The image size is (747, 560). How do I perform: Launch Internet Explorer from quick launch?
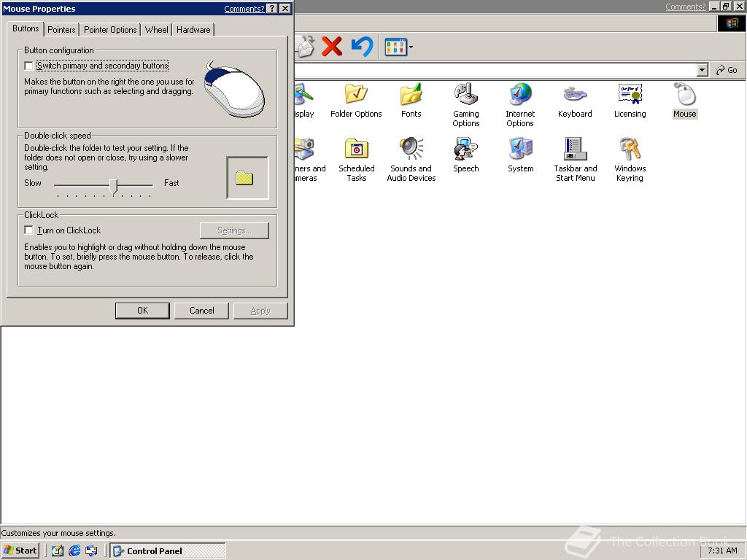(x=74, y=551)
